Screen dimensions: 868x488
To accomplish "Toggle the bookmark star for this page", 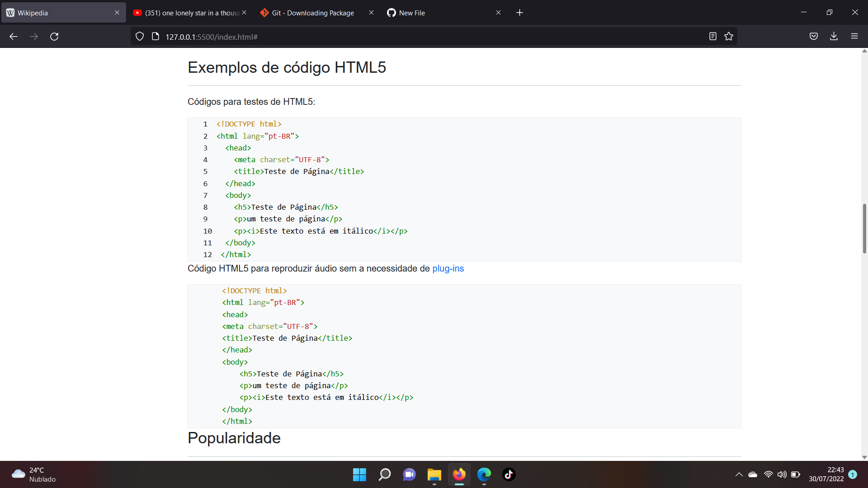I will pos(729,36).
